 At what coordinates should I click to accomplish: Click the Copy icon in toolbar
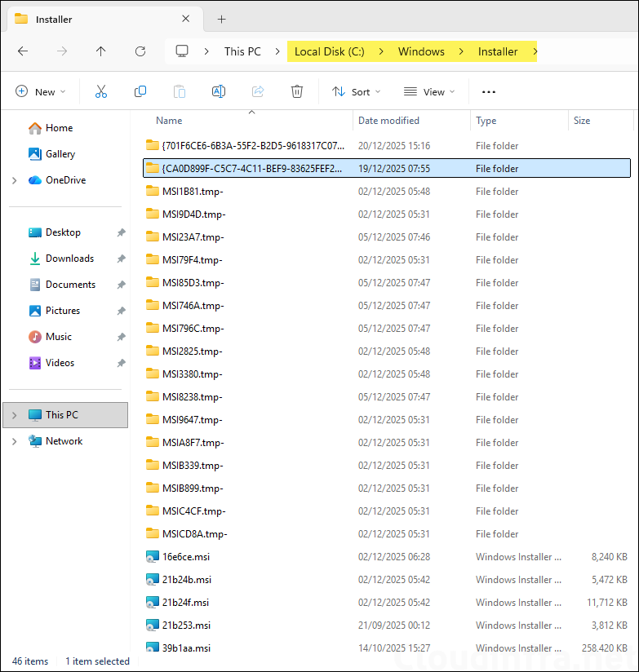[140, 92]
